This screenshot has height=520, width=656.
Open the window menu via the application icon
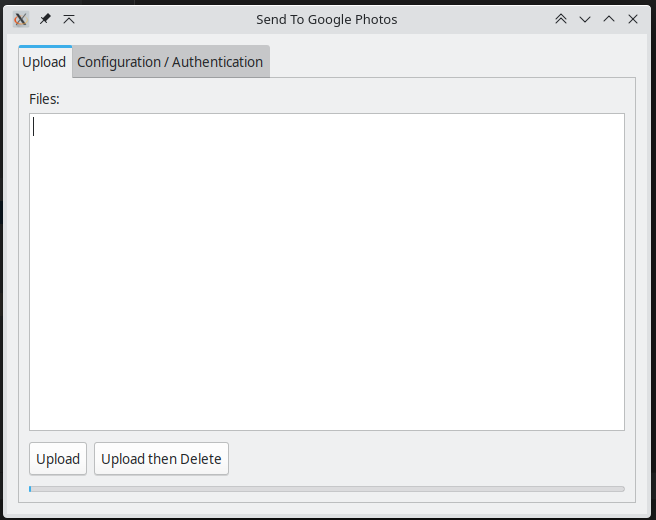pyautogui.click(x=20, y=19)
